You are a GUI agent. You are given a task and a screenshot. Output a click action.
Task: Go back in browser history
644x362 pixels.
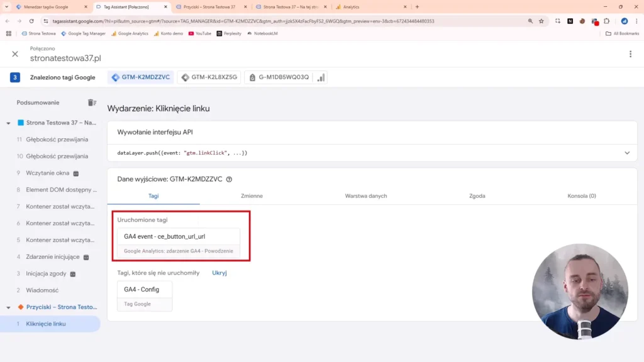(8, 21)
